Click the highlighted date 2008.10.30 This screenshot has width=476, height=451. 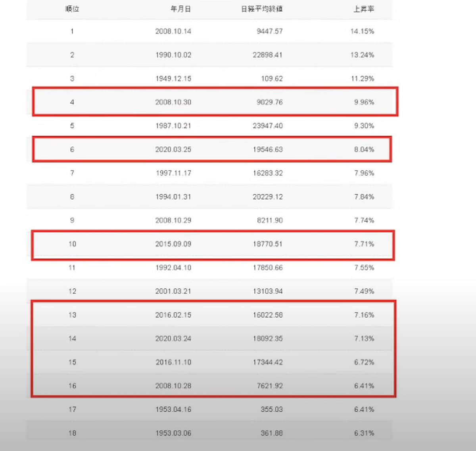[173, 102]
